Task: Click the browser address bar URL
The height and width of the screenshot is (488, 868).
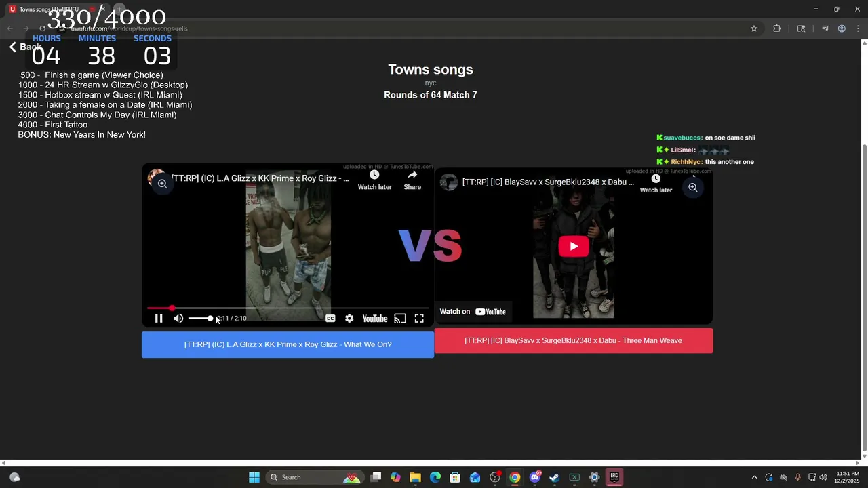Action: point(129,28)
